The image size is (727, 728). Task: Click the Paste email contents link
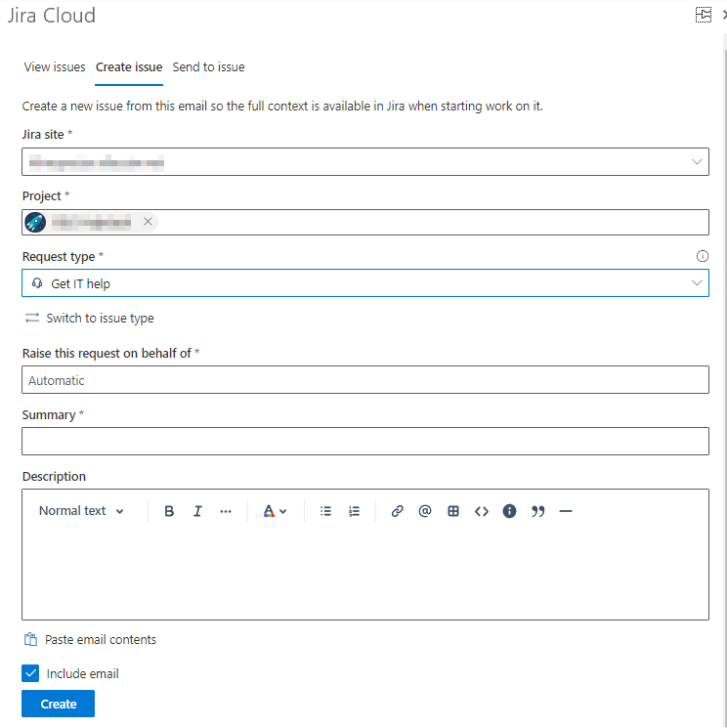pyautogui.click(x=101, y=639)
